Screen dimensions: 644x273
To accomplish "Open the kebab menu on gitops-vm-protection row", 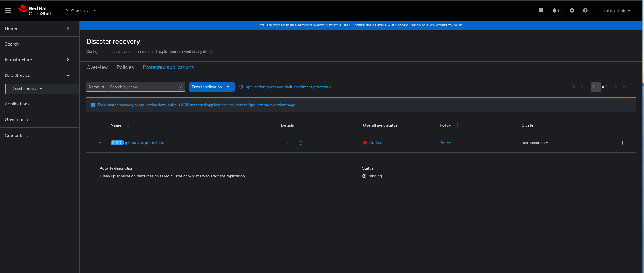I will coord(622,143).
